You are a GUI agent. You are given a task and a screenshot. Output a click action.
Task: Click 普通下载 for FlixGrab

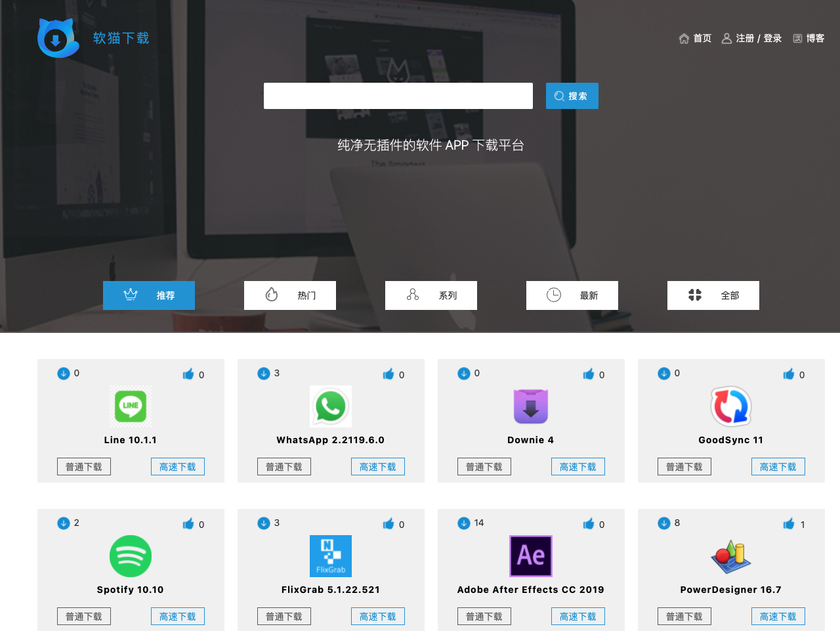[284, 617]
